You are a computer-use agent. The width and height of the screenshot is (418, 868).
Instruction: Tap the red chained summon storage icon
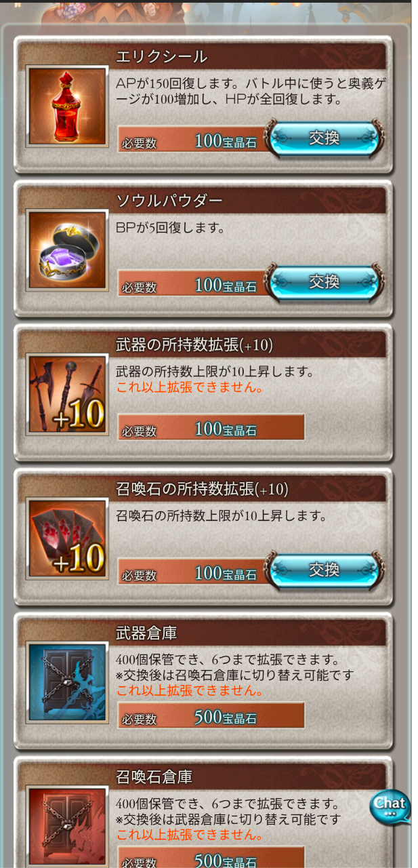(67, 826)
